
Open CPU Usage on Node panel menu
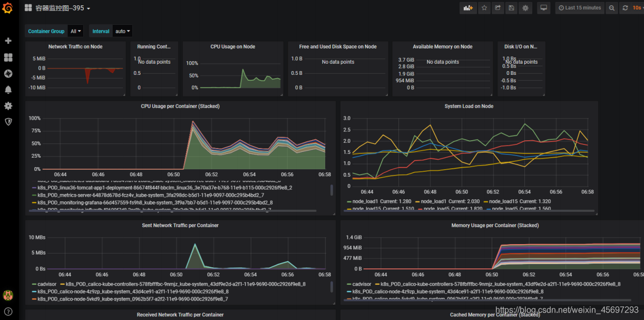pyautogui.click(x=233, y=46)
